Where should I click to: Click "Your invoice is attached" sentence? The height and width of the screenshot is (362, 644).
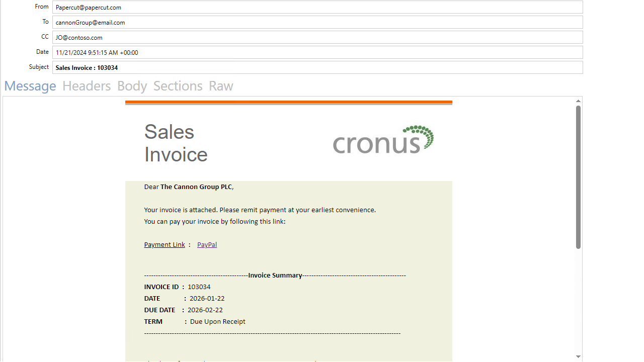click(260, 210)
